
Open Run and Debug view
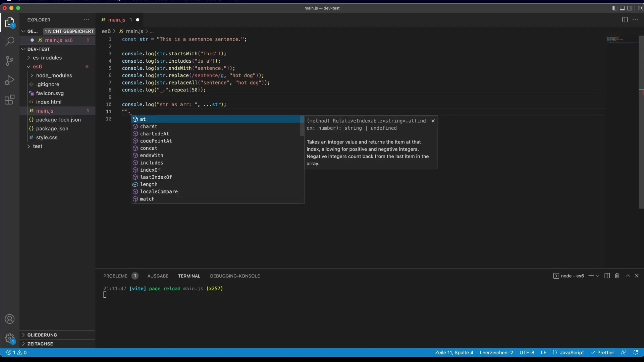[x=10, y=80]
